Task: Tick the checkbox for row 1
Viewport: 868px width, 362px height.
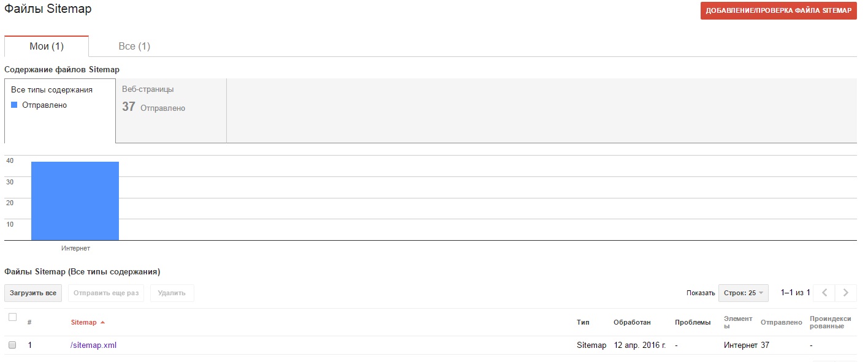Action: pyautogui.click(x=12, y=345)
